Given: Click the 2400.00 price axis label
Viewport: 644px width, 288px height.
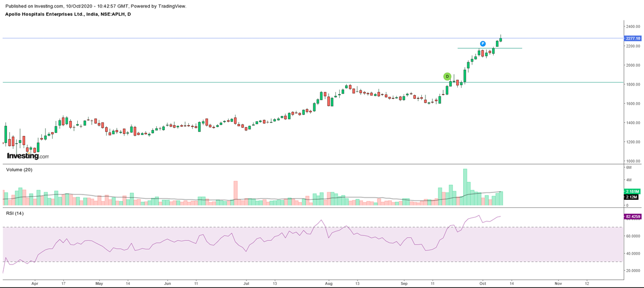Looking at the screenshot, I should click(633, 26).
